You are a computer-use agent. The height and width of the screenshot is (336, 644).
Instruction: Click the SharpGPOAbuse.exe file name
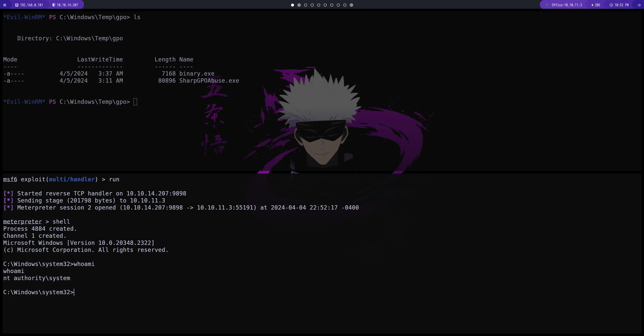[209, 81]
